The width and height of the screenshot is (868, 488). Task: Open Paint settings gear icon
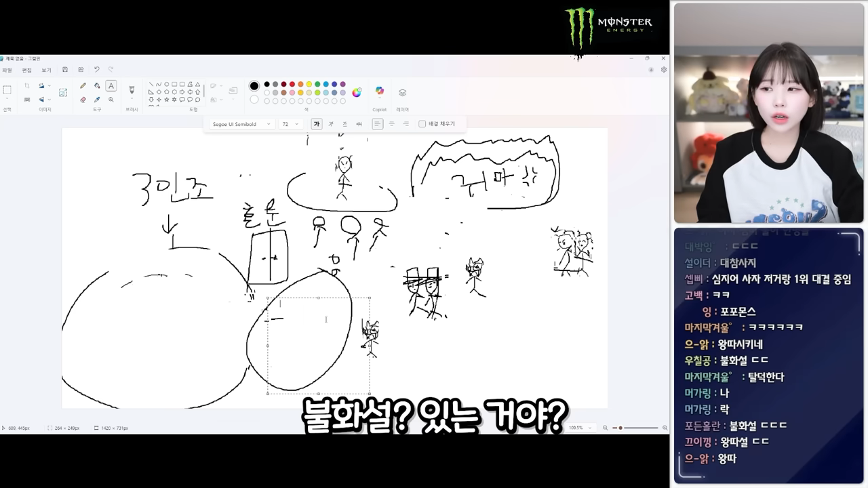pos(664,69)
